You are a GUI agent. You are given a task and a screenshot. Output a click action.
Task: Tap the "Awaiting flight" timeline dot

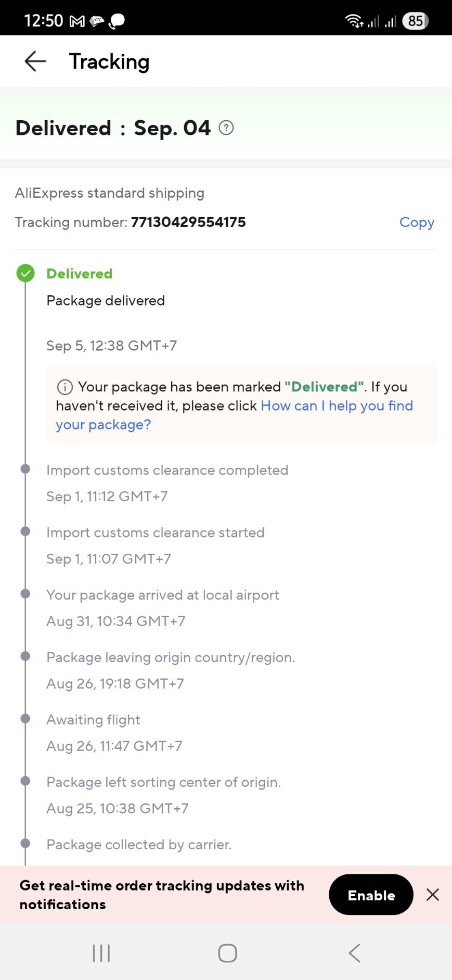click(25, 719)
